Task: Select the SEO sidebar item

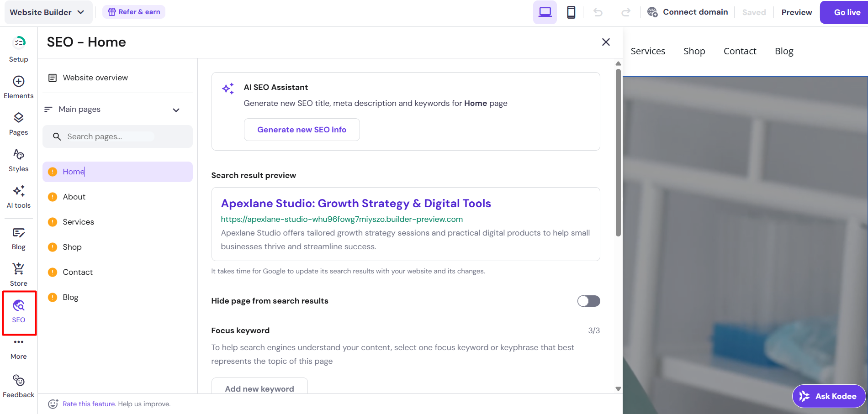Action: [x=18, y=312]
